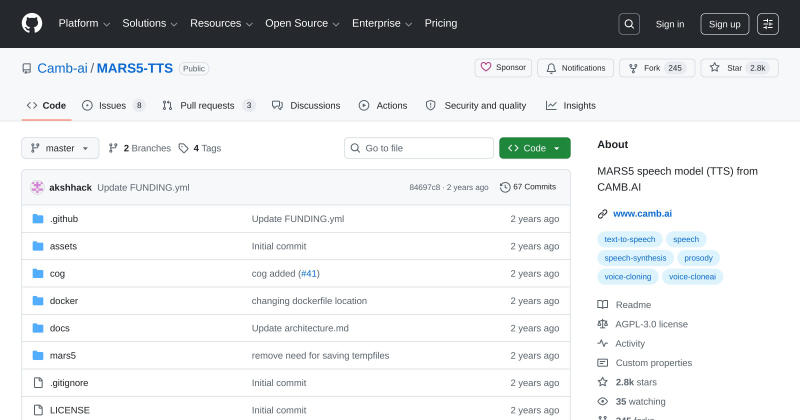Expand the Solutions menu
Image resolution: width=800 pixels, height=420 pixels.
click(149, 23)
